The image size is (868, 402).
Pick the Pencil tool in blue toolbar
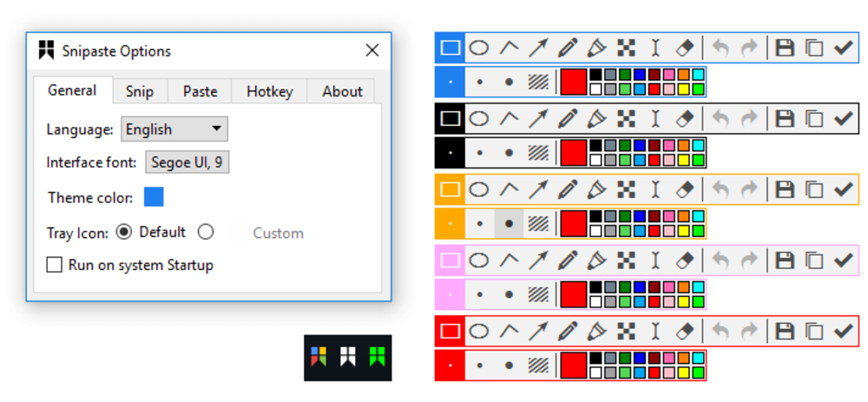click(x=568, y=48)
